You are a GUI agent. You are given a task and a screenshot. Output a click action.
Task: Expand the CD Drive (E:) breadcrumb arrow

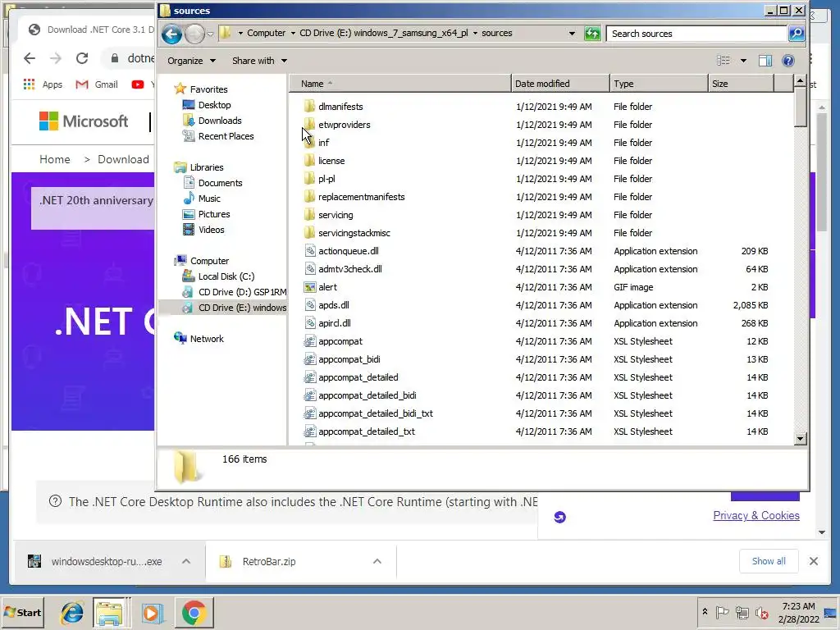click(475, 33)
